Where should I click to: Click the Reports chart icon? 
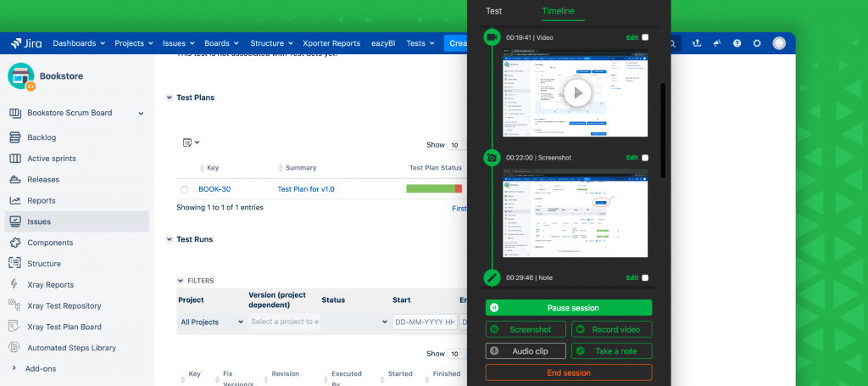point(15,200)
